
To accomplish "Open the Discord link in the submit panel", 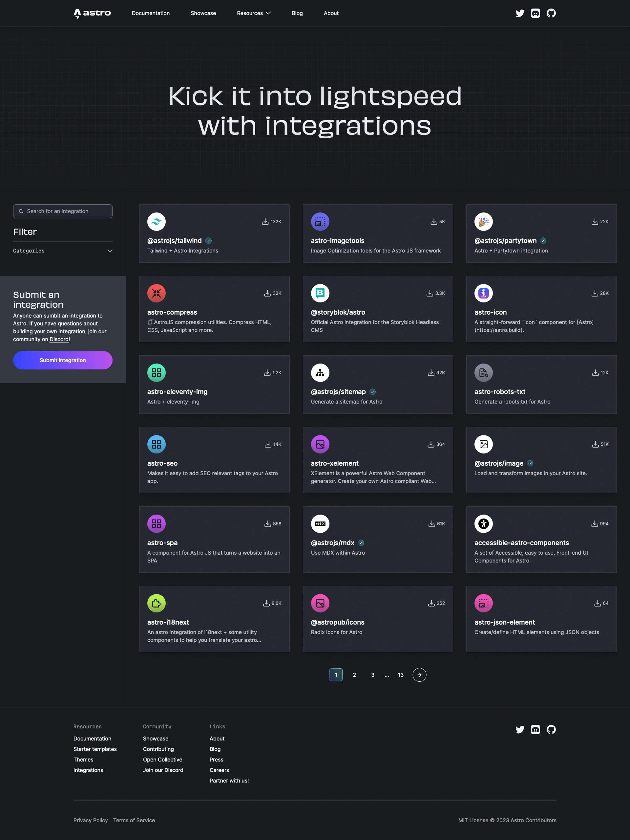I will [x=59, y=339].
